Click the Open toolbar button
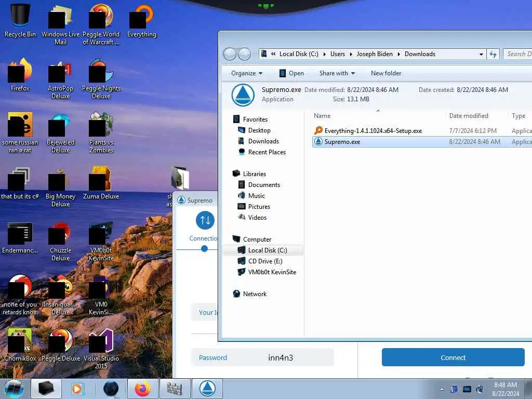Screen dimensions: 532x399 click(291, 73)
